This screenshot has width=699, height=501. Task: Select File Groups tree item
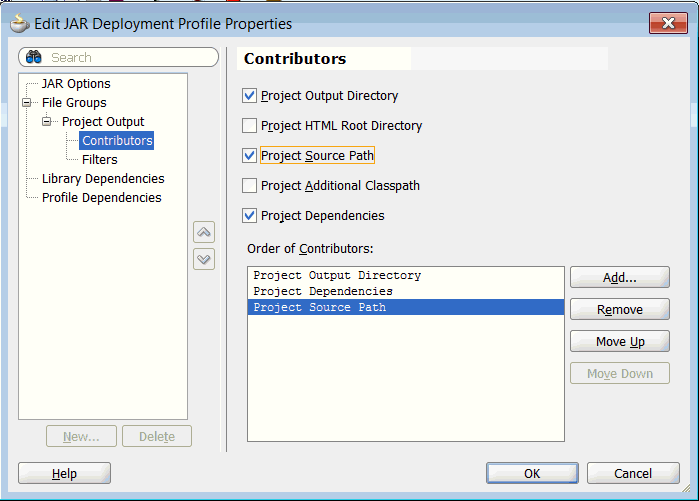(74, 103)
